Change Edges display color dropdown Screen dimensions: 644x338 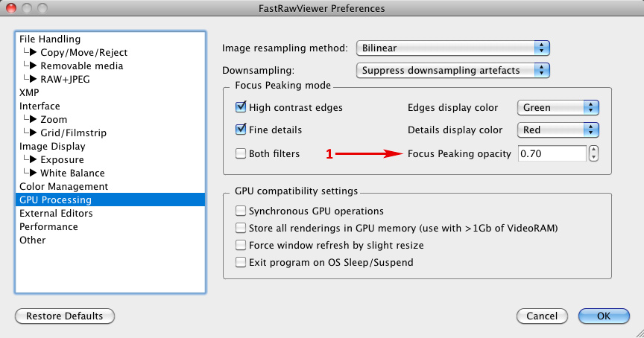point(558,108)
